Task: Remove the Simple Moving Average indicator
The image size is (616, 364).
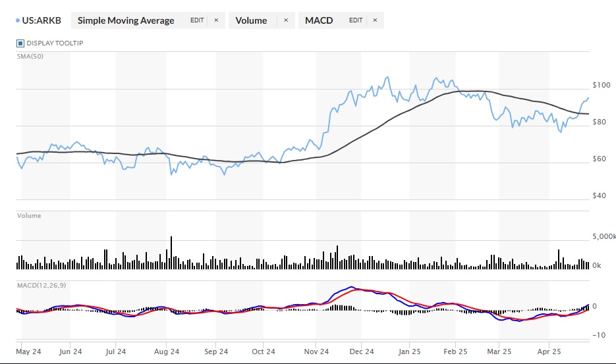Action: (x=215, y=20)
